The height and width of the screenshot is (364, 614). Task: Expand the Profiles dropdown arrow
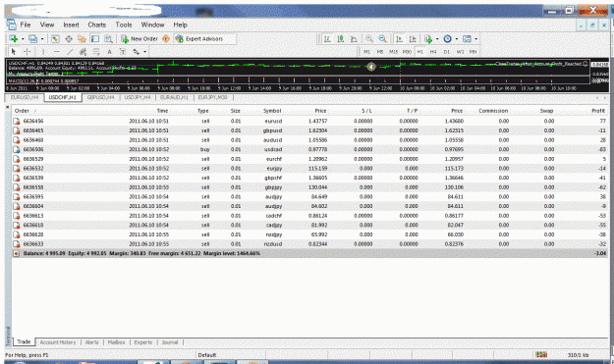click(x=42, y=38)
